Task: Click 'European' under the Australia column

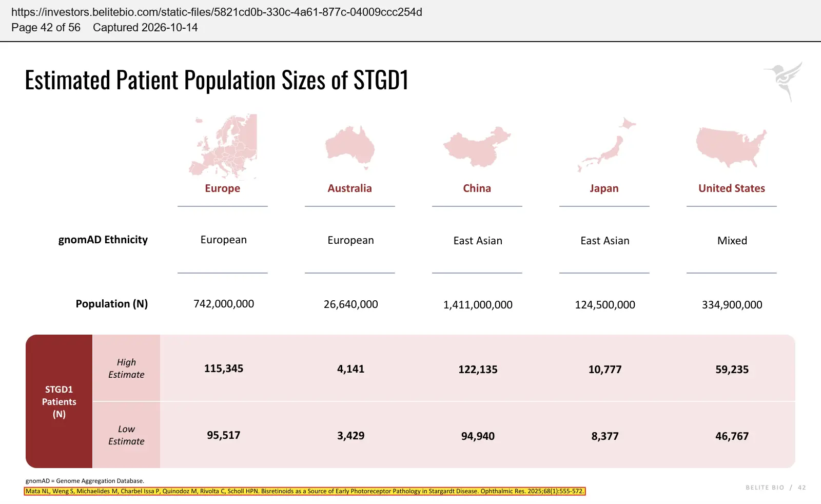Action: [351, 240]
